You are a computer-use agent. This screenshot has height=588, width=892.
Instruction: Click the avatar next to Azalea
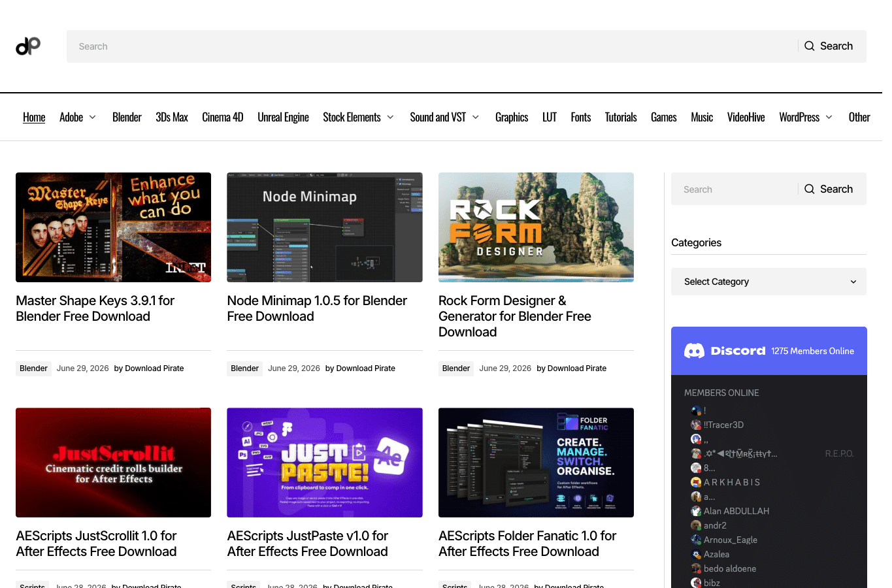(x=696, y=554)
